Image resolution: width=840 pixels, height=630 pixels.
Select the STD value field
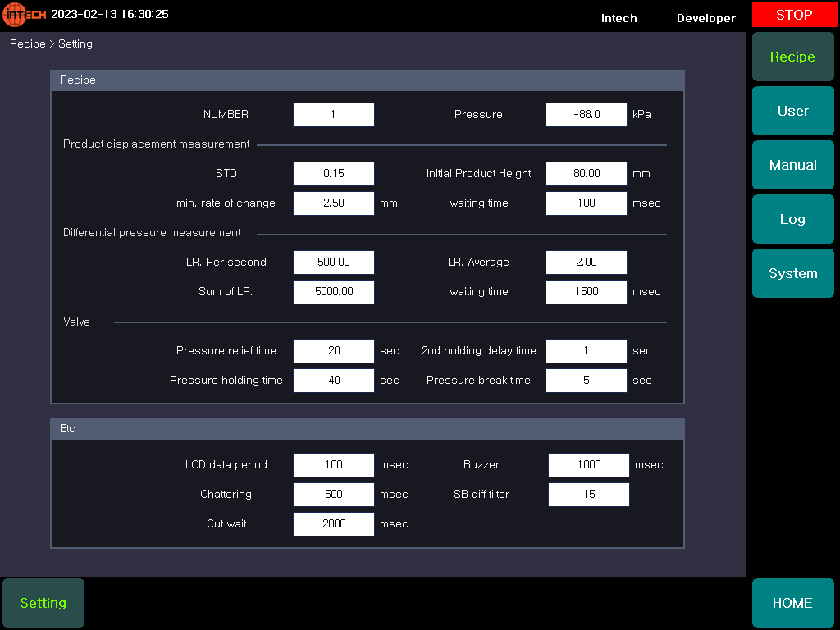coord(333,174)
